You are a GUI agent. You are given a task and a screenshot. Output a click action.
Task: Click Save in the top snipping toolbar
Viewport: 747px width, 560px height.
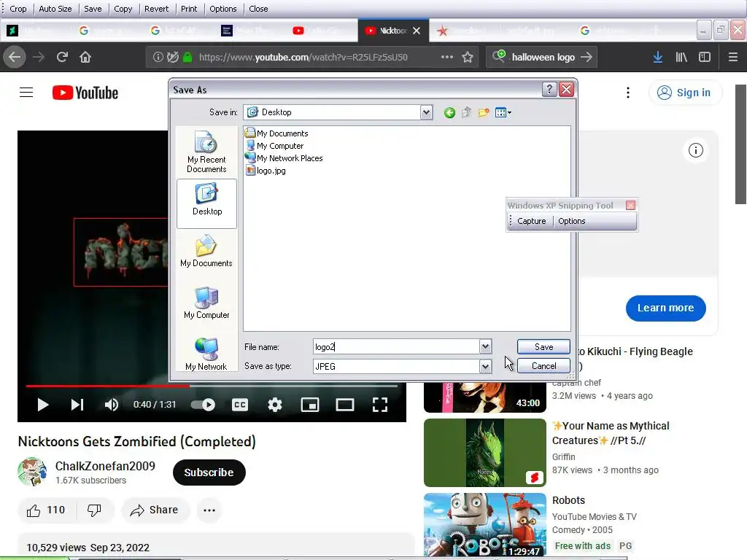point(93,9)
